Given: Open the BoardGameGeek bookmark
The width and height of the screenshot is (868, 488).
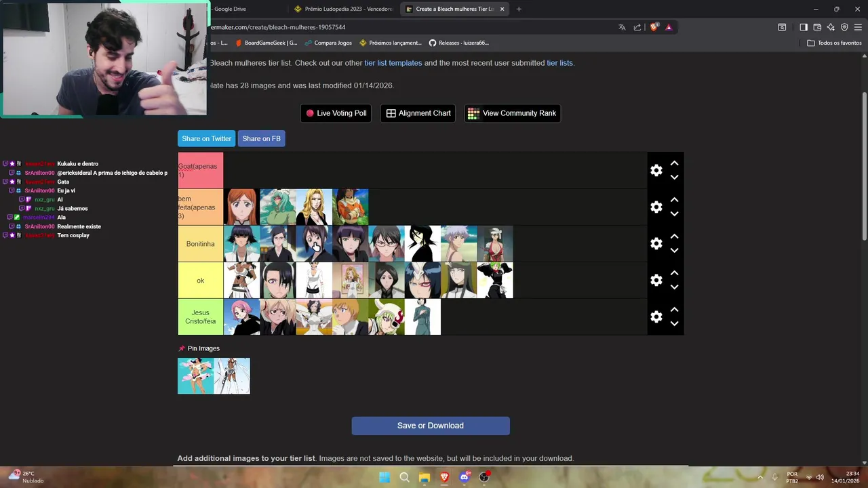Looking at the screenshot, I should [x=266, y=43].
